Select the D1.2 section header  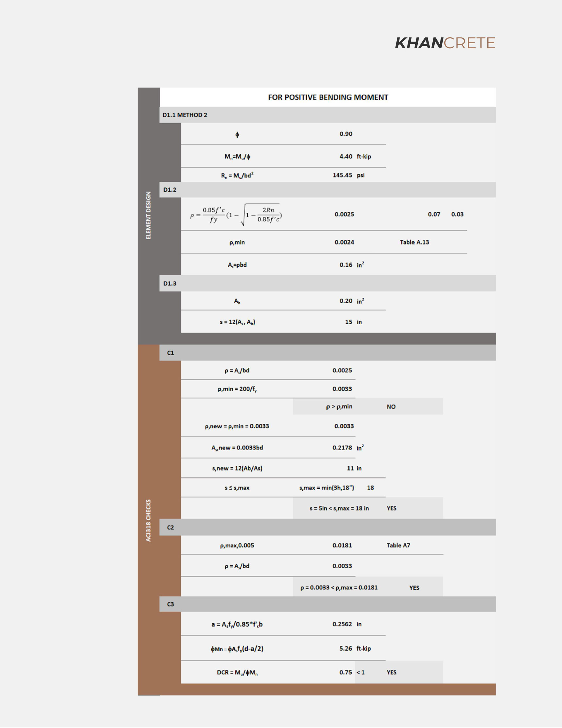pyautogui.click(x=170, y=190)
